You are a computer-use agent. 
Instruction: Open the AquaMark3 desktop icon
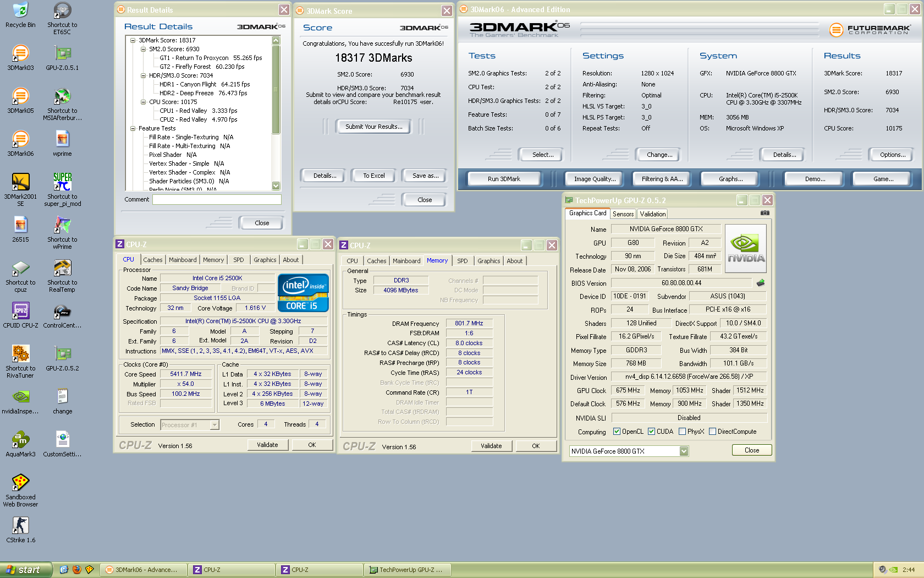(20, 444)
